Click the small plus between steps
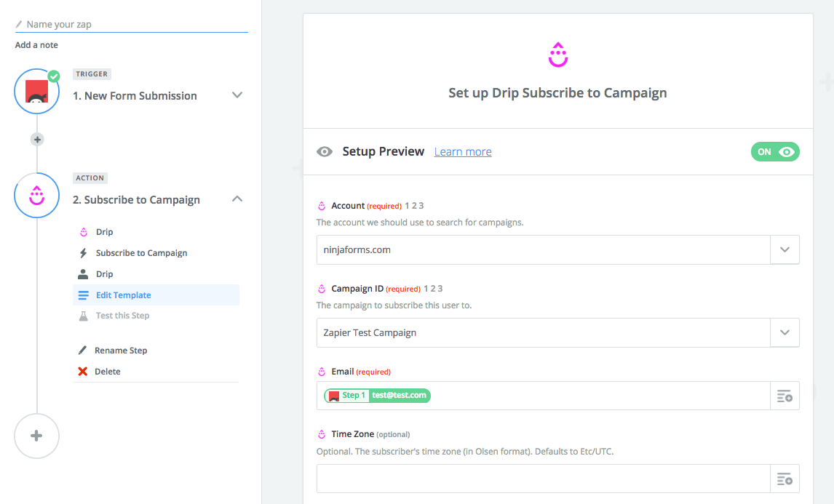 [37, 139]
